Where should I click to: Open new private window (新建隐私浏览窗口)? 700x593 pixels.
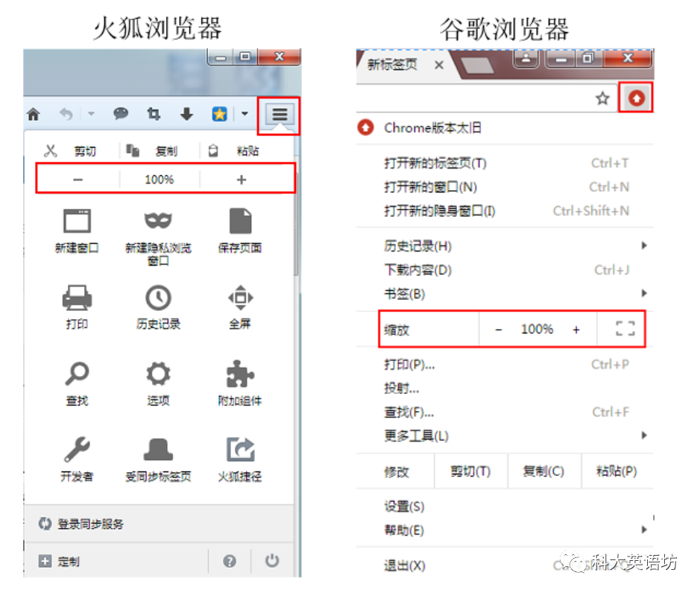coord(158,233)
